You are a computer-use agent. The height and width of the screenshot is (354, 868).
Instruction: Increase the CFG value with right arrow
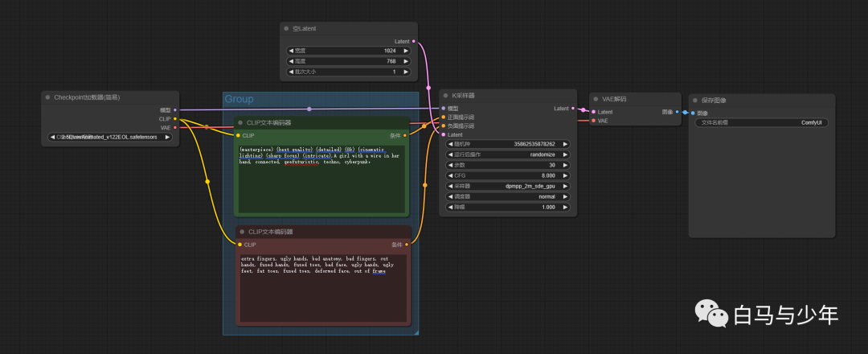(x=565, y=175)
